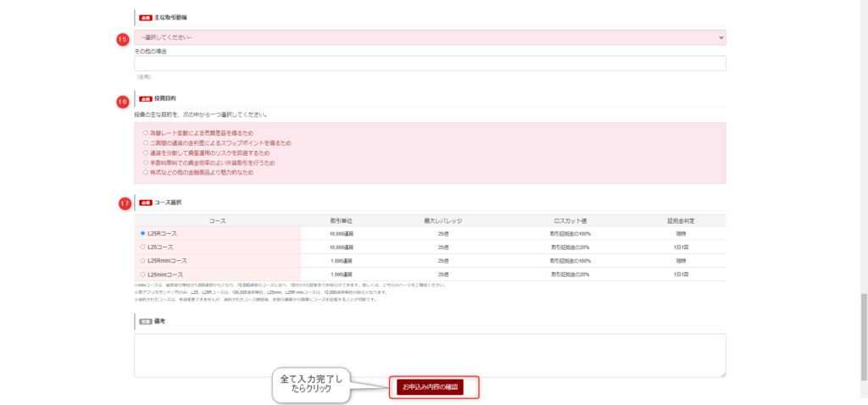Select 為替レート変動による売買差益 radio option
Image resolution: width=868 pixels, height=405 pixels.
147,133
